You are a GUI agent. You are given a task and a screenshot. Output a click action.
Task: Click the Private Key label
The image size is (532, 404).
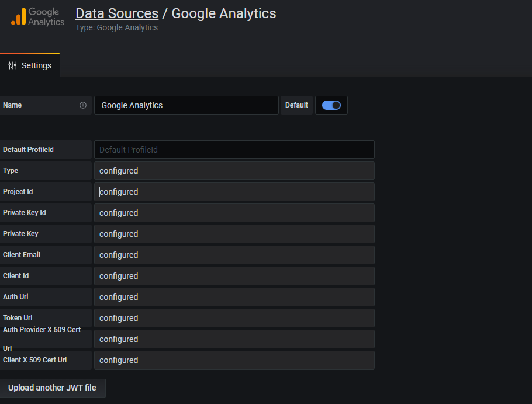click(x=20, y=234)
